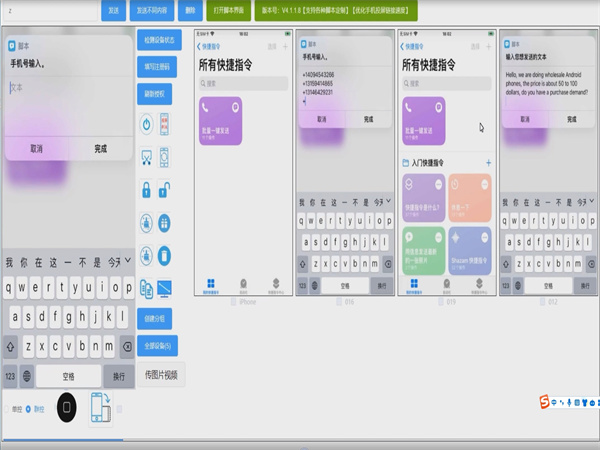Click plus next to 入门快捷指令 section
This screenshot has width=600, height=450.
click(x=488, y=162)
